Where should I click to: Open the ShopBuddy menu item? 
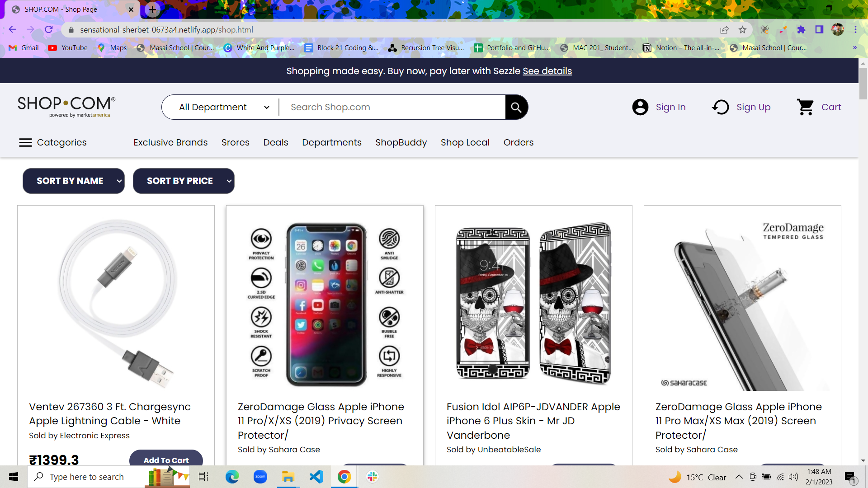pyautogui.click(x=401, y=142)
